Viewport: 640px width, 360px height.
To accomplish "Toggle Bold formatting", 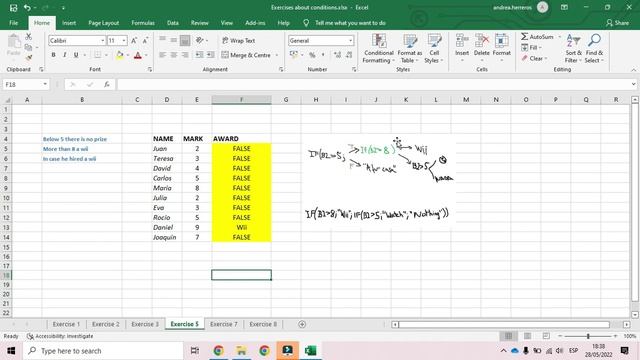I will pos(53,55).
